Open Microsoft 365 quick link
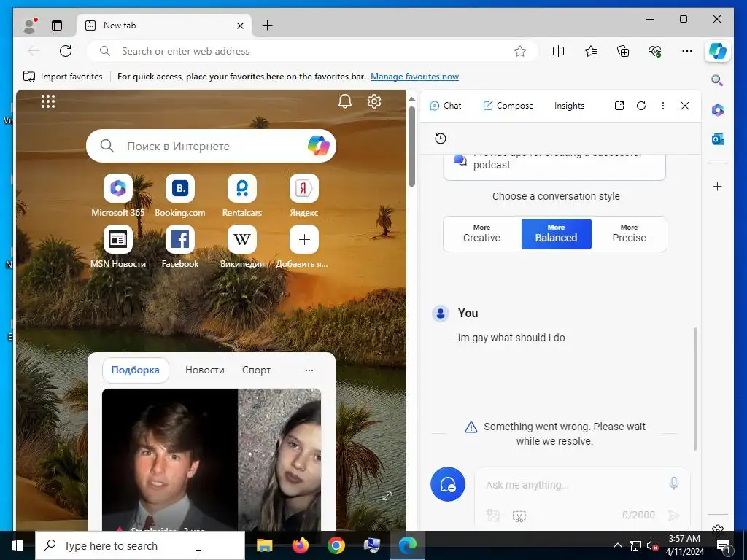Screen dimensions: 747x560 click(117, 195)
